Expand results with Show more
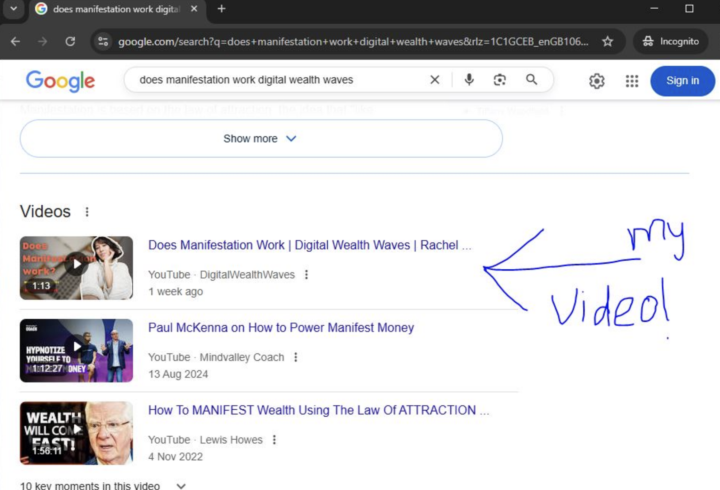The width and height of the screenshot is (720, 490). tap(261, 139)
